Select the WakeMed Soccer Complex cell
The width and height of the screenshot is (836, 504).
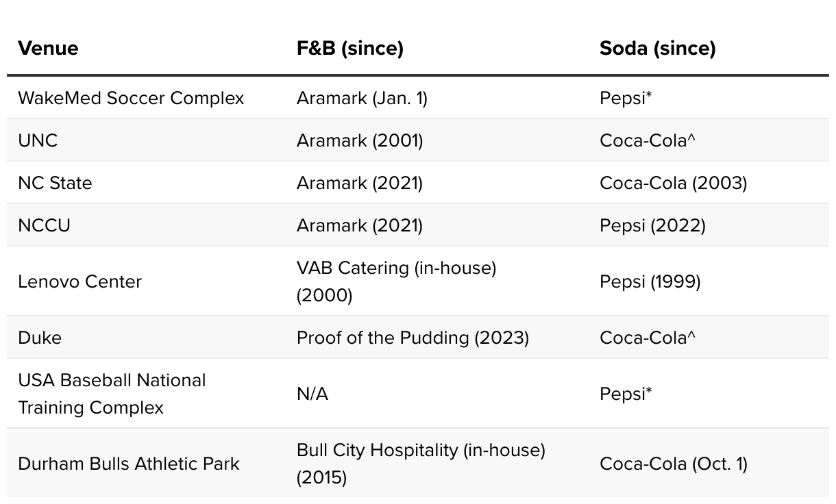click(x=131, y=98)
